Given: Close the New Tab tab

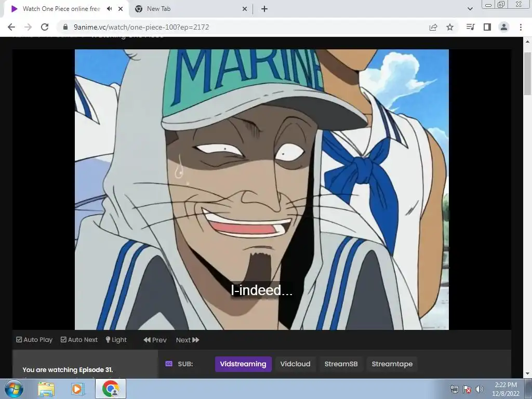Looking at the screenshot, I should [x=245, y=9].
